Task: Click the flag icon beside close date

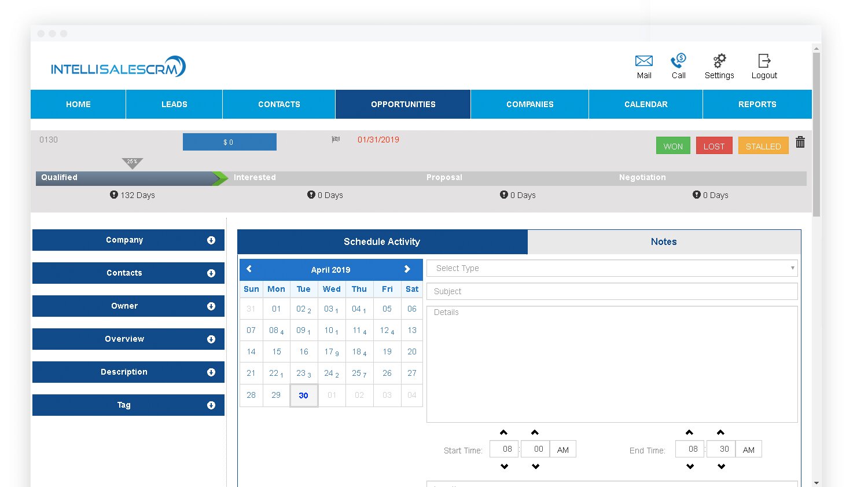Action: (x=336, y=140)
